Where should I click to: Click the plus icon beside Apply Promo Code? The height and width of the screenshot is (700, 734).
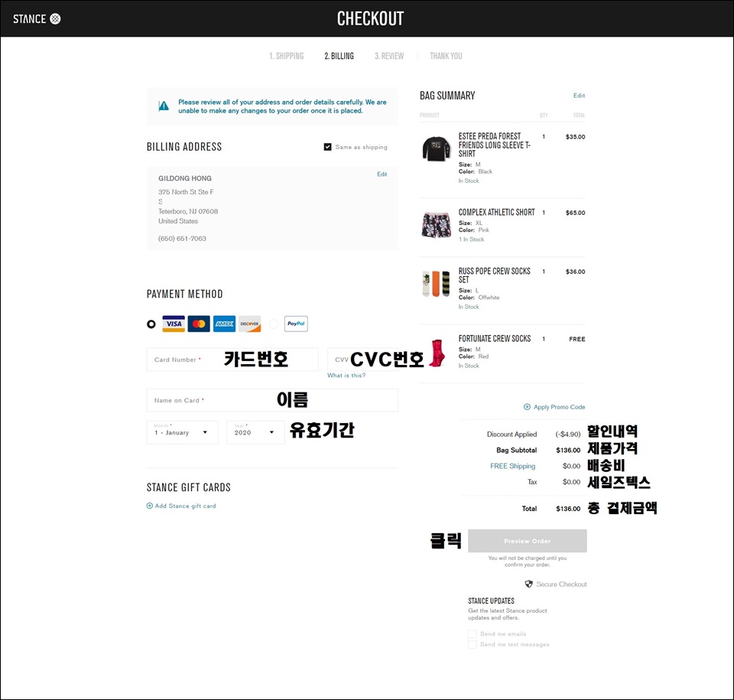527,407
